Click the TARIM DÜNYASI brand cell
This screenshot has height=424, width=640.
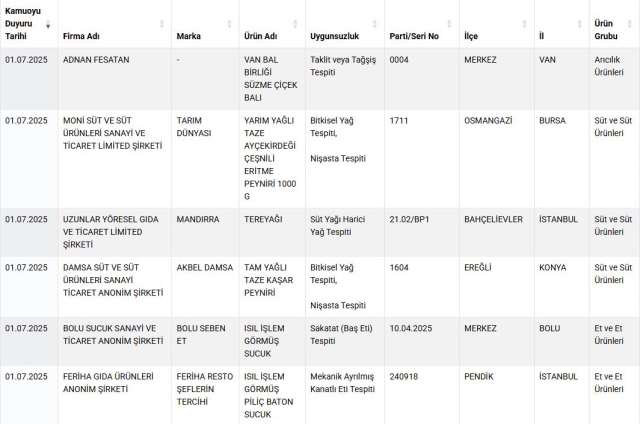tap(193, 127)
